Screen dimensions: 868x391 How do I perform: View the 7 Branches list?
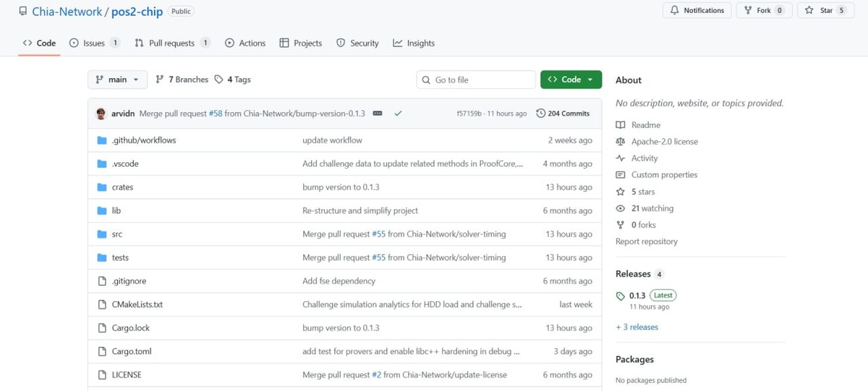(x=182, y=80)
